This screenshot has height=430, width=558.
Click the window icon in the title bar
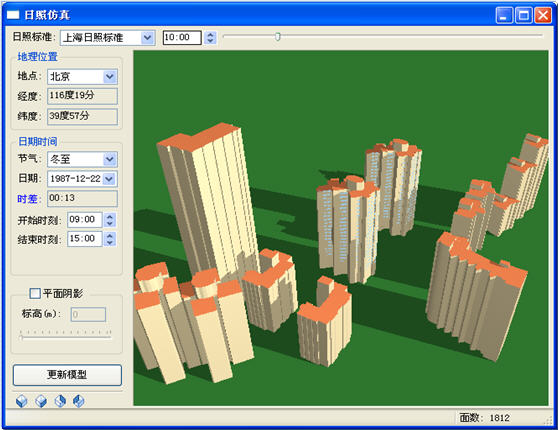[13, 15]
